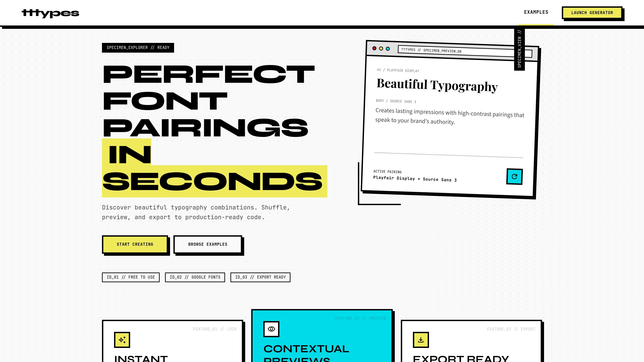Click the red dot in the specimen window
Viewport: 644px width, 362px height.
[374, 48]
